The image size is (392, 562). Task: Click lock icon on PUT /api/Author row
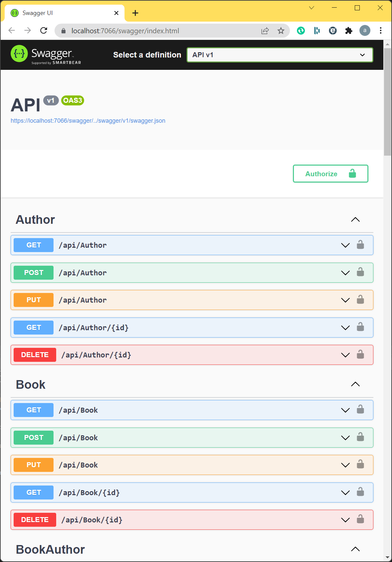pos(360,300)
